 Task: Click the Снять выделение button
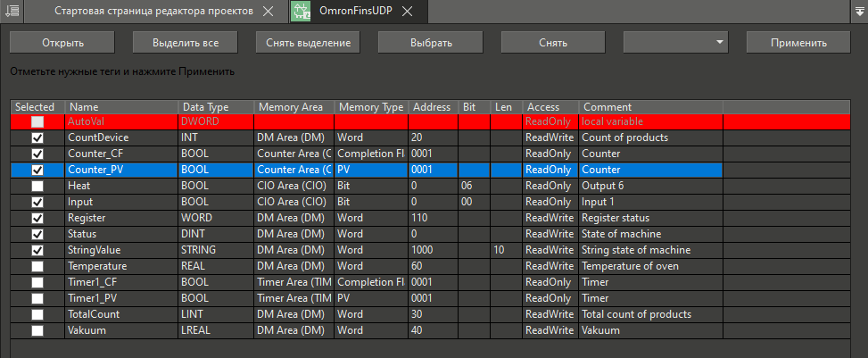[x=308, y=42]
